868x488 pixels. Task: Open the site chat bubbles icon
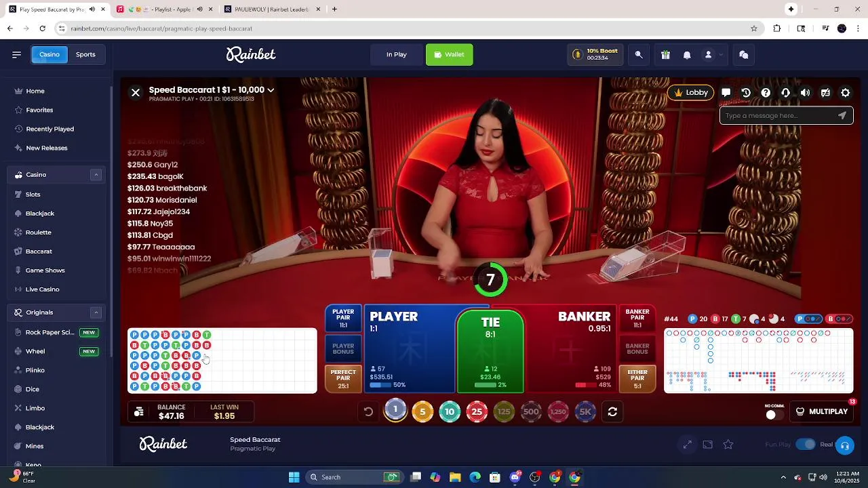pos(744,55)
